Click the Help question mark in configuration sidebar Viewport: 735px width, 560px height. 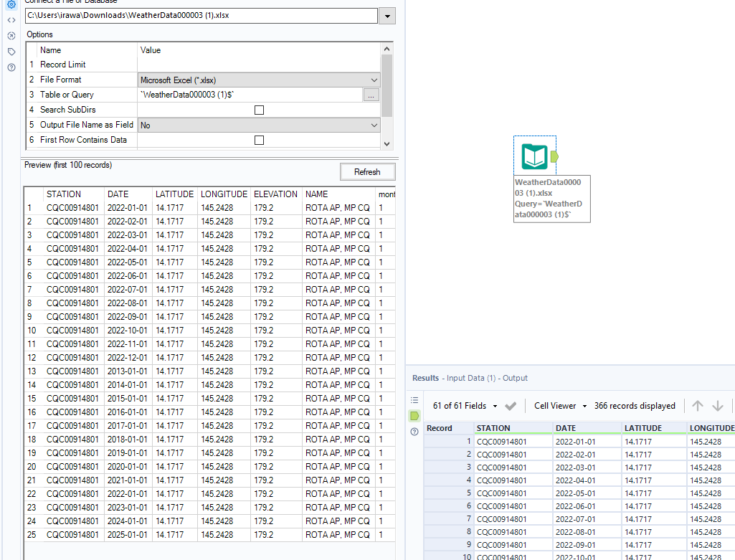click(x=11, y=67)
